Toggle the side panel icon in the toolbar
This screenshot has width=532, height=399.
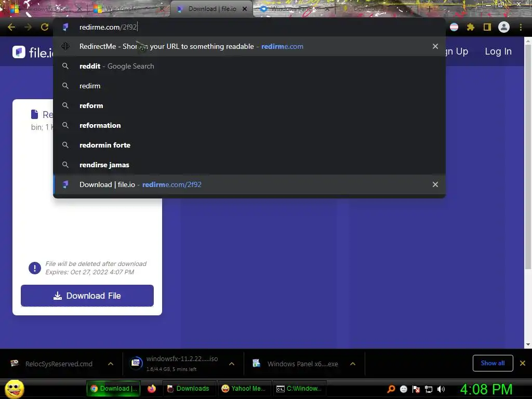coord(487,27)
